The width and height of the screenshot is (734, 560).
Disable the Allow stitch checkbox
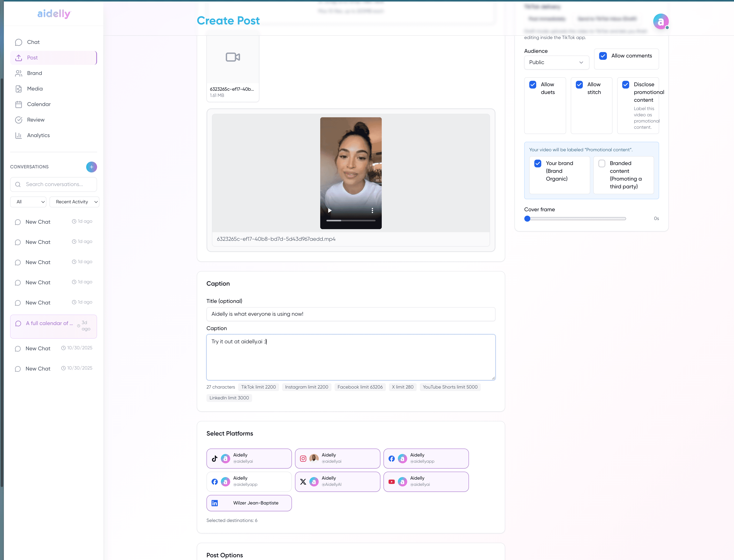[579, 85]
